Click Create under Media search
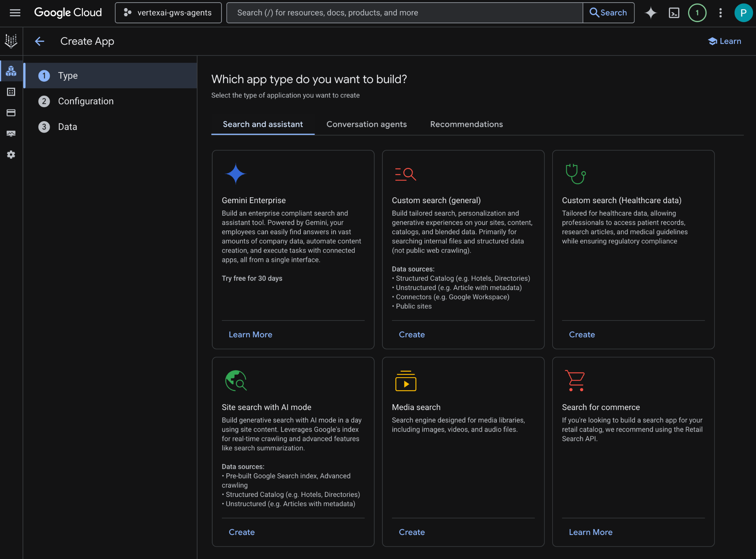 pyautogui.click(x=412, y=532)
